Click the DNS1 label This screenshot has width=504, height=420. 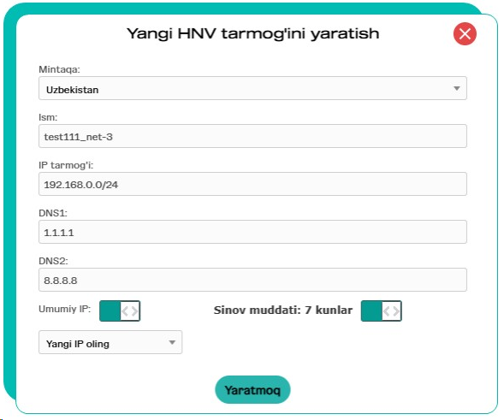[x=53, y=213]
